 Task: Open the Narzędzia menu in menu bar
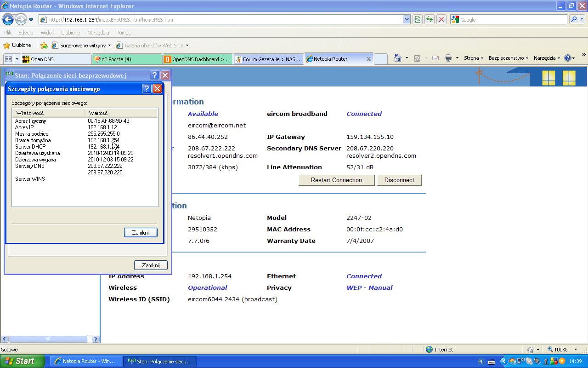[98, 33]
